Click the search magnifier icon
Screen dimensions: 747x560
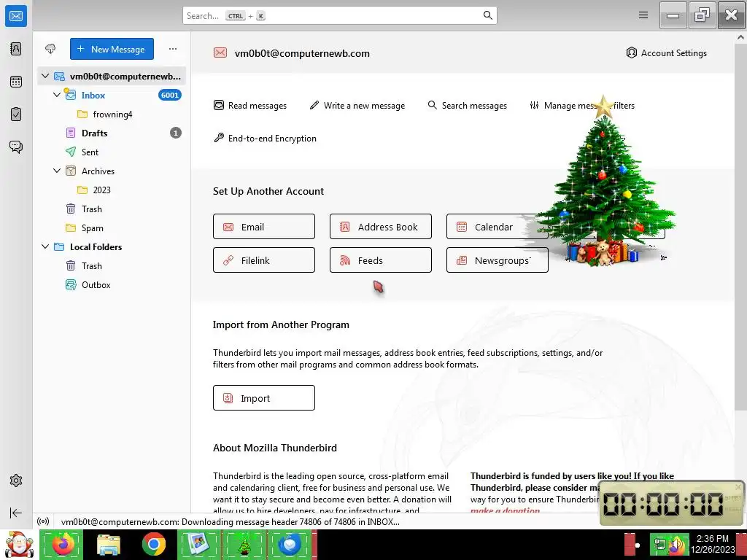(488, 15)
